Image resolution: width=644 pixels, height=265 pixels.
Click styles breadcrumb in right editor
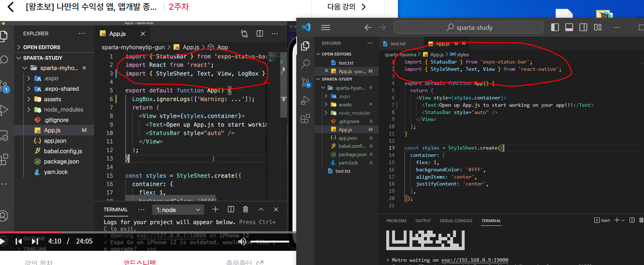[462, 54]
